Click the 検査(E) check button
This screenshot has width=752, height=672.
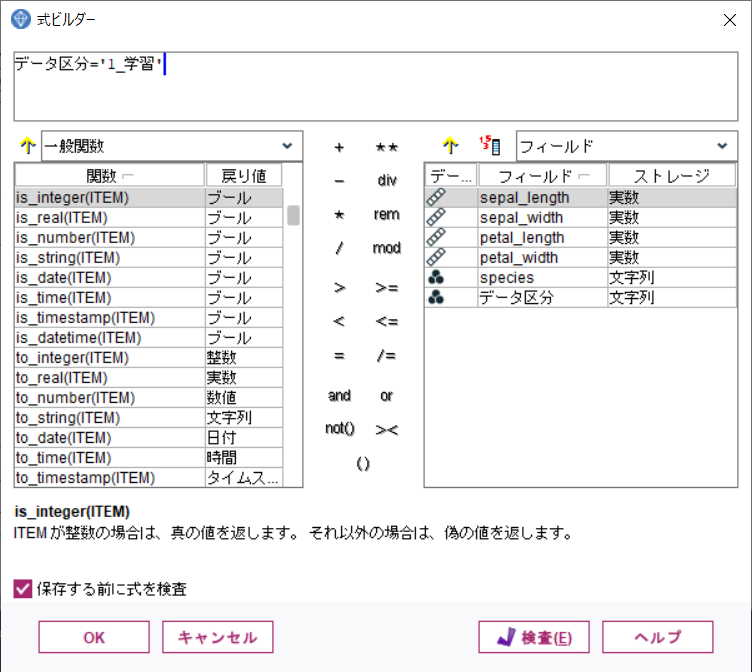pyautogui.click(x=534, y=637)
